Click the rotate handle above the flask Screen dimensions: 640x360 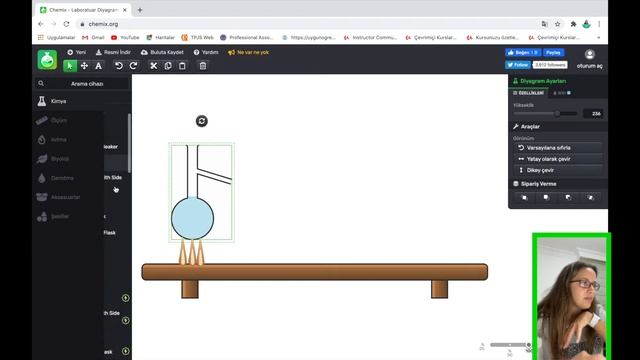point(202,121)
